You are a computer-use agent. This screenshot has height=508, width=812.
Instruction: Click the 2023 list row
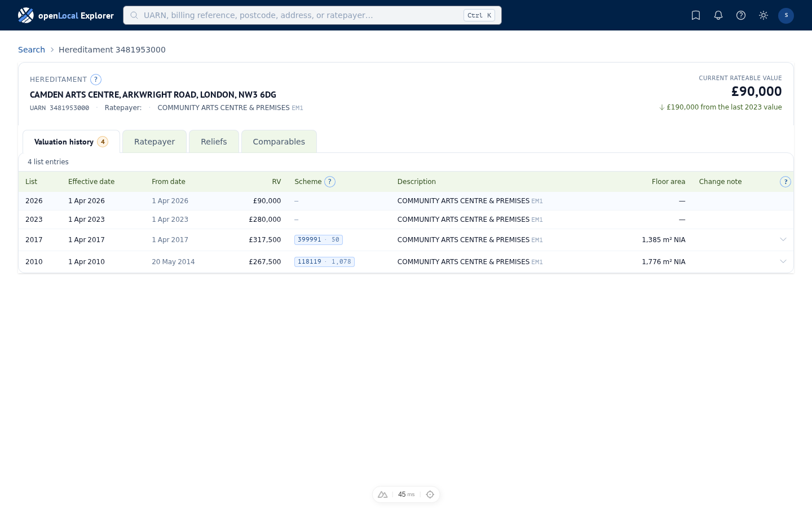(406, 220)
